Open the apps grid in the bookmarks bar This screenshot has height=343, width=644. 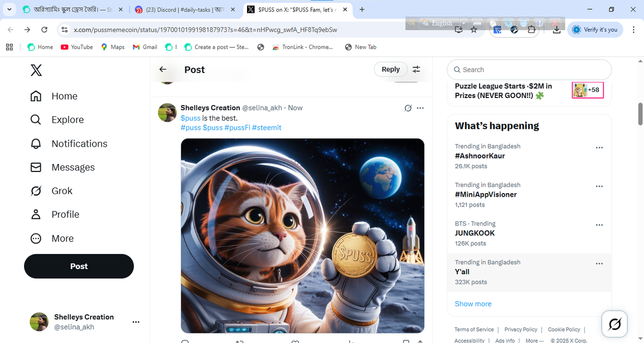[9, 47]
